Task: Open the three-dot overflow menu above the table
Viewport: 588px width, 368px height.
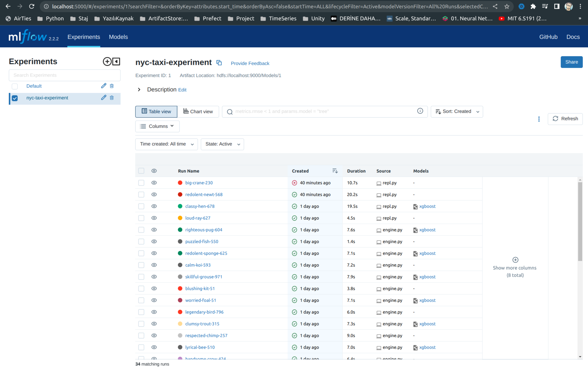Action: 539,119
